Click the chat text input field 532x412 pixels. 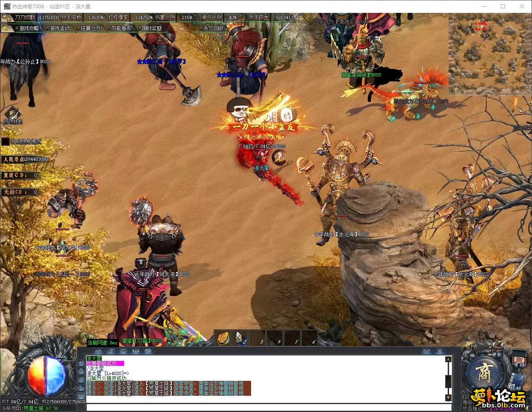[266, 407]
